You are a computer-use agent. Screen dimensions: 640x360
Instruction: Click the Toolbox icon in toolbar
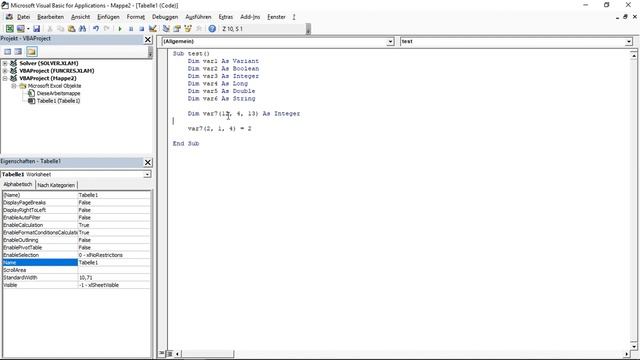pos(199,29)
